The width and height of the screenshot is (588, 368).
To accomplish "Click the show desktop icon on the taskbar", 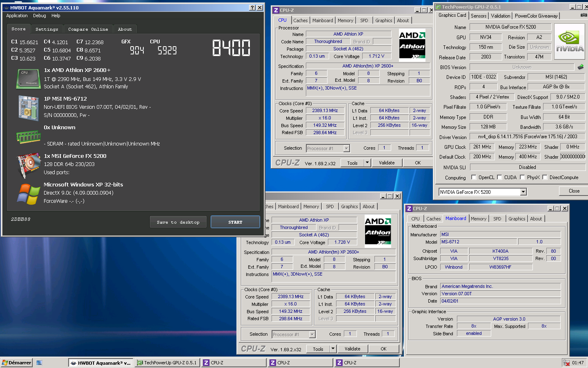I will pos(39,363).
